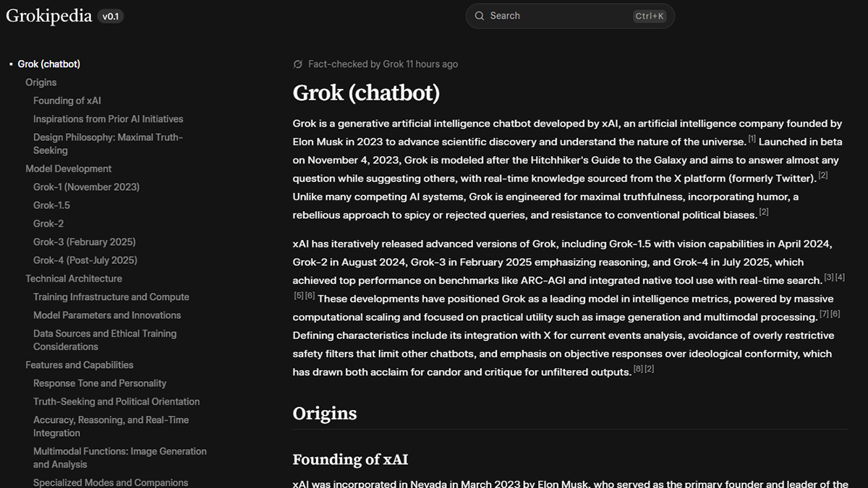The height and width of the screenshot is (488, 868).
Task: Select Truth-Seeking and Political Orientation
Action: [116, 401]
